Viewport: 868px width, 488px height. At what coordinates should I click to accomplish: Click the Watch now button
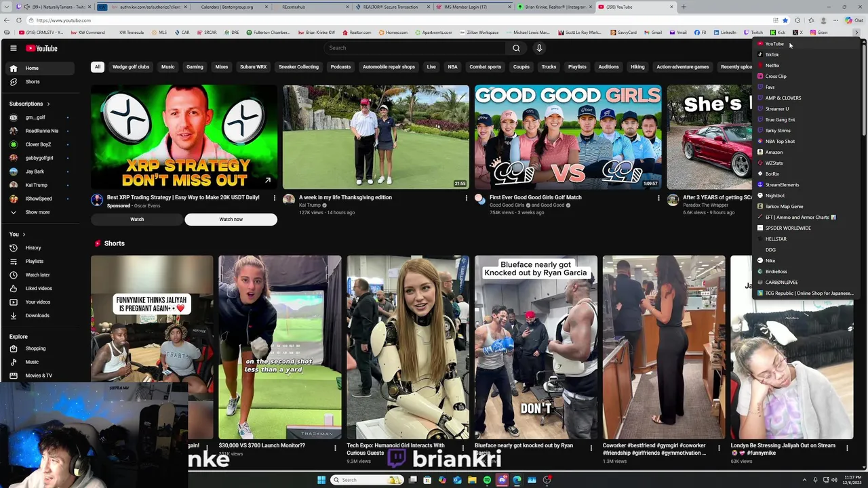[231, 220]
